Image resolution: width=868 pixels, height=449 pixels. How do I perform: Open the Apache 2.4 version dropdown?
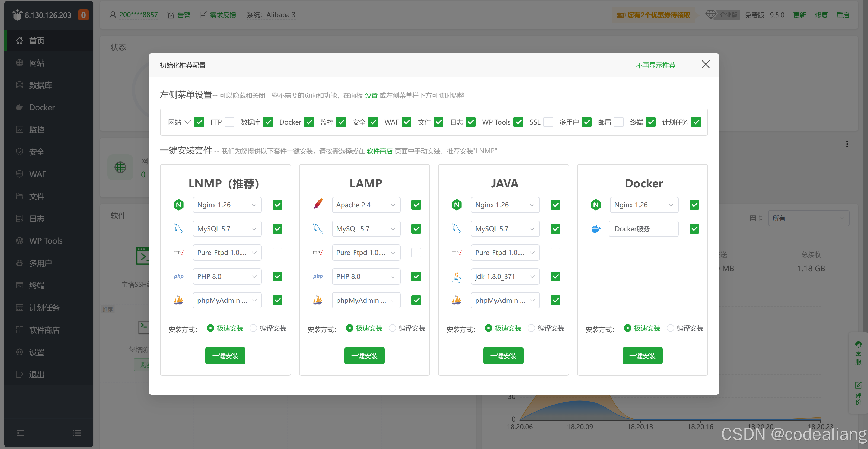[x=366, y=205]
